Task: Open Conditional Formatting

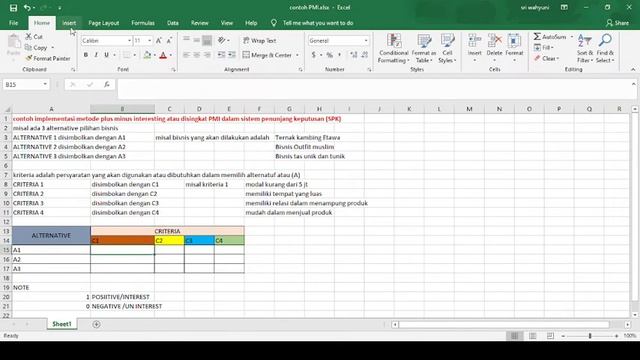Action: (393, 48)
